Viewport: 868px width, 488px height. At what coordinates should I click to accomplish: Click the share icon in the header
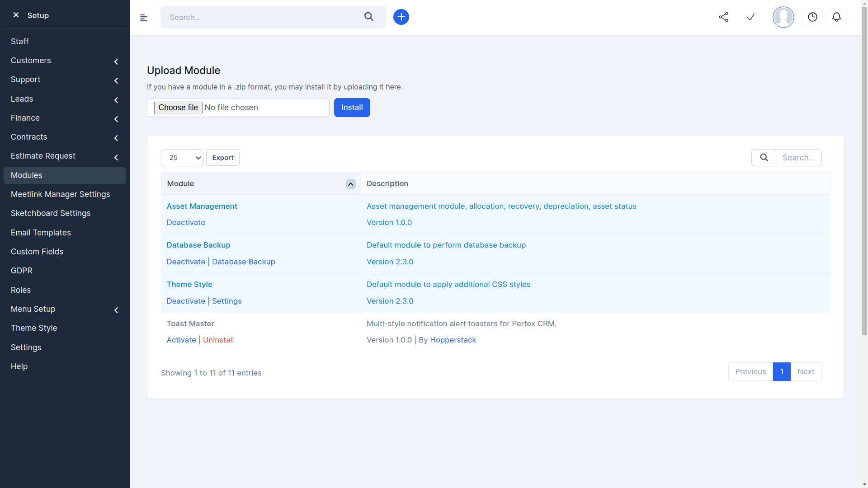pos(723,17)
